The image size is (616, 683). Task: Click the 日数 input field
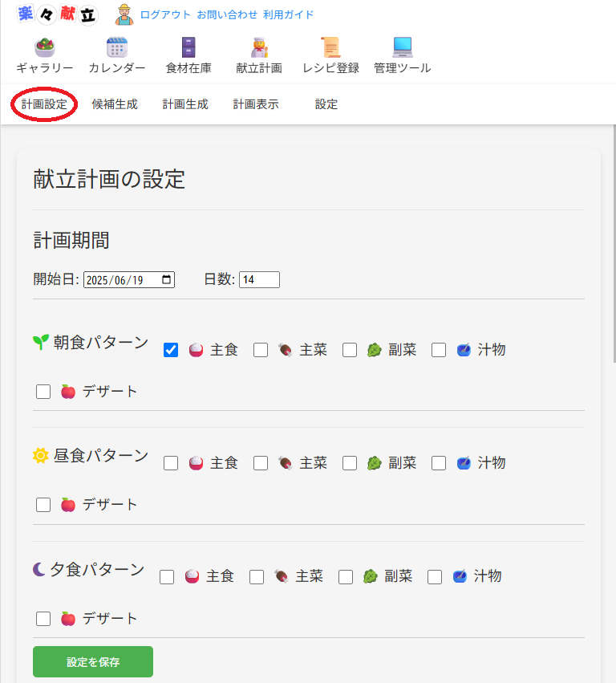point(259,279)
